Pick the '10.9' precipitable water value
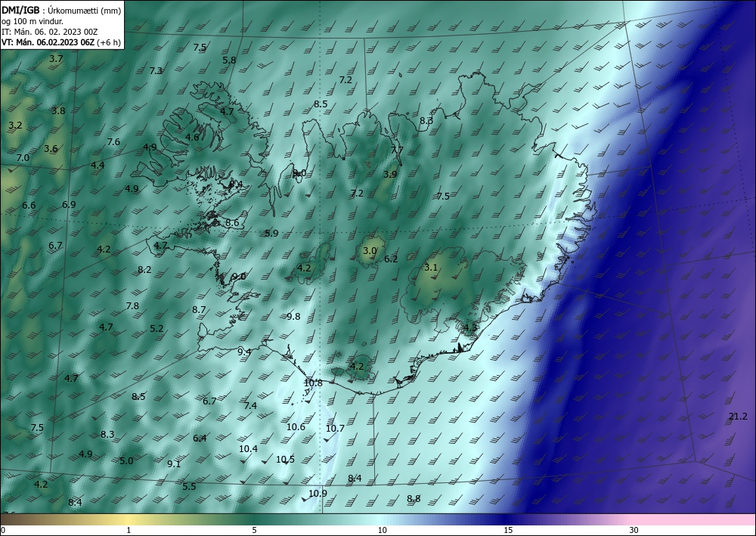Image resolution: width=756 pixels, height=536 pixels. [x=318, y=493]
